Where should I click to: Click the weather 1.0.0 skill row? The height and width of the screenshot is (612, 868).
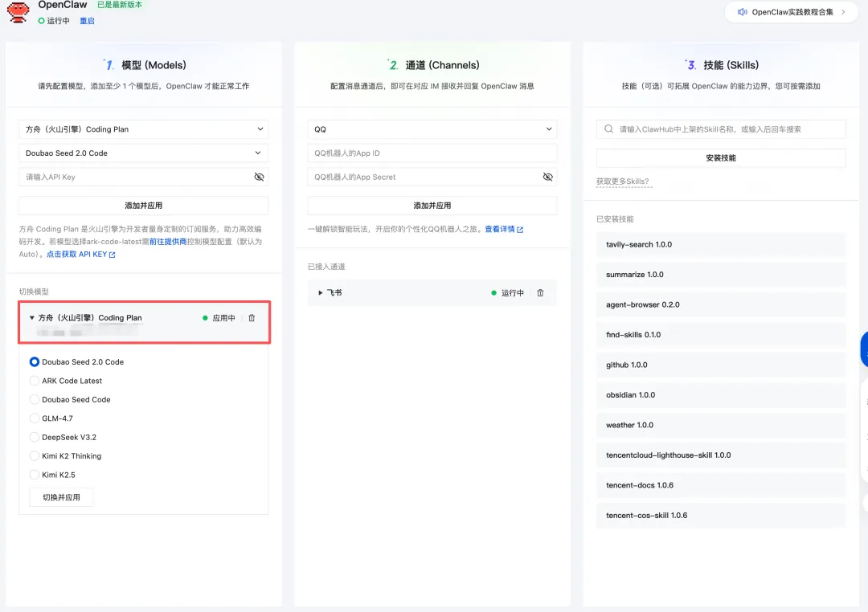(x=721, y=425)
